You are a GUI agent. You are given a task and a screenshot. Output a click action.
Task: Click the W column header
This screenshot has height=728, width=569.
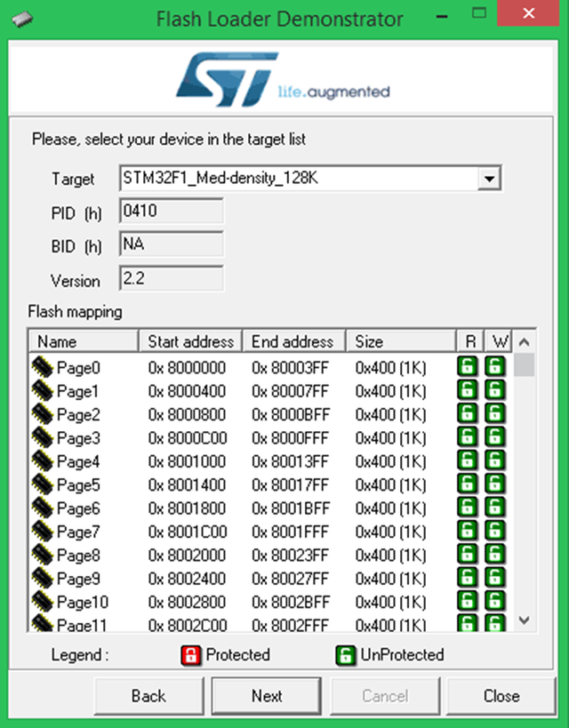(x=499, y=341)
